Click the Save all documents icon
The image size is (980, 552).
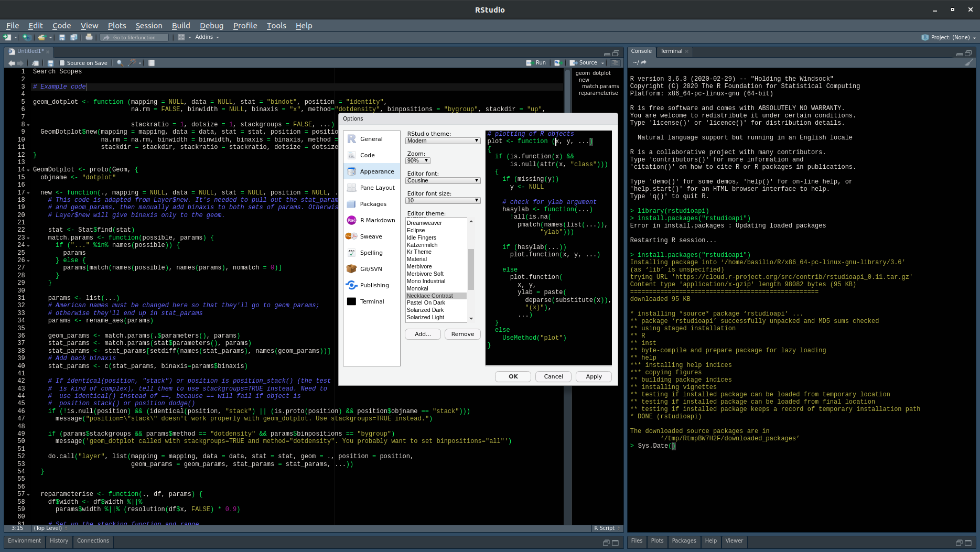(x=74, y=37)
